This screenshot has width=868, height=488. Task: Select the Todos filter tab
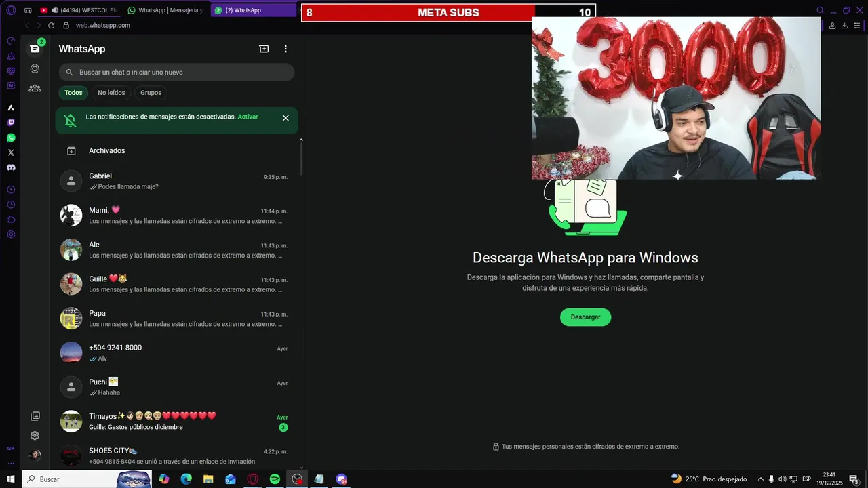(73, 93)
